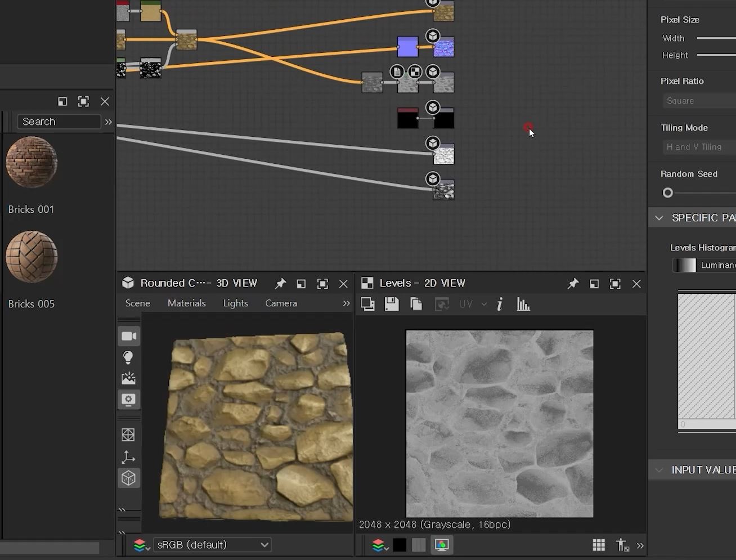Open the sRGB (default) color space dropdown
This screenshot has height=560, width=736.
tap(213, 545)
